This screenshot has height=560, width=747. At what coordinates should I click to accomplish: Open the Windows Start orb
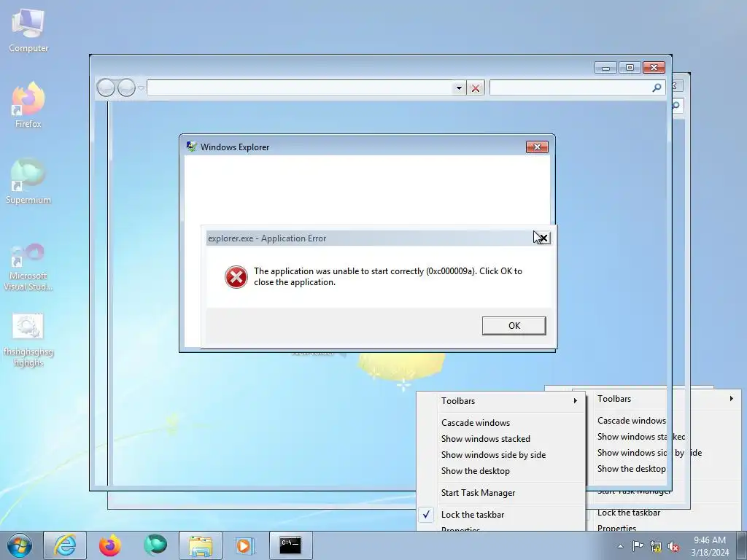pyautogui.click(x=20, y=545)
